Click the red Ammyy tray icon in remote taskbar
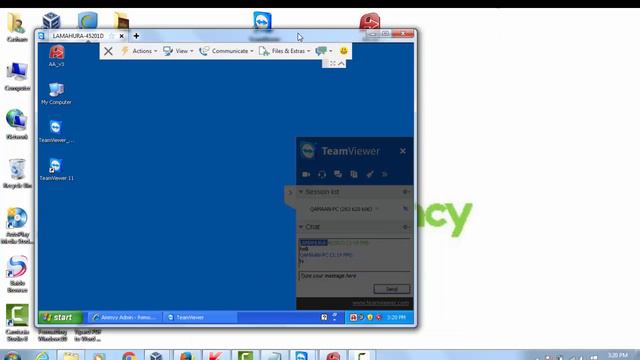 [x=353, y=317]
